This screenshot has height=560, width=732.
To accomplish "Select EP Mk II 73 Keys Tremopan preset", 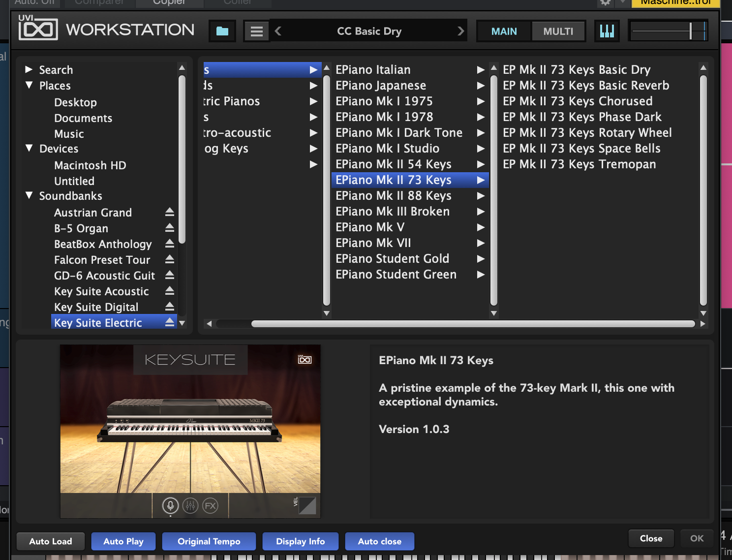I will tap(579, 164).
